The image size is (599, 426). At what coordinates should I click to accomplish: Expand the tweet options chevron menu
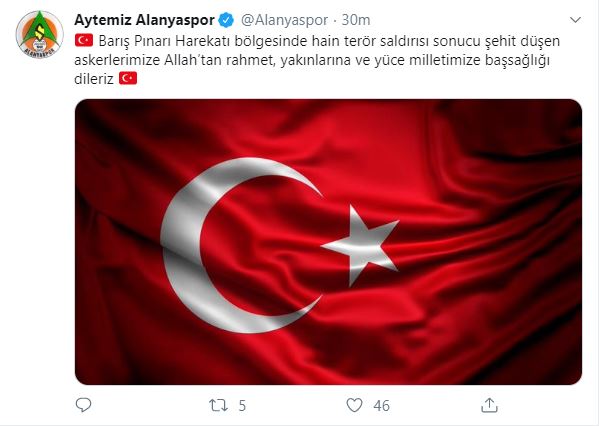pyautogui.click(x=575, y=20)
